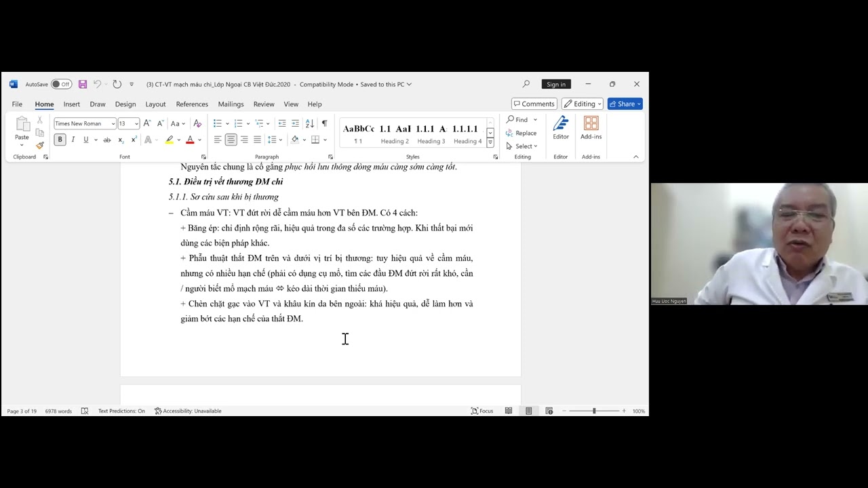The width and height of the screenshot is (868, 488).
Task: Adjust the zoom slider in status bar
Action: tap(594, 411)
